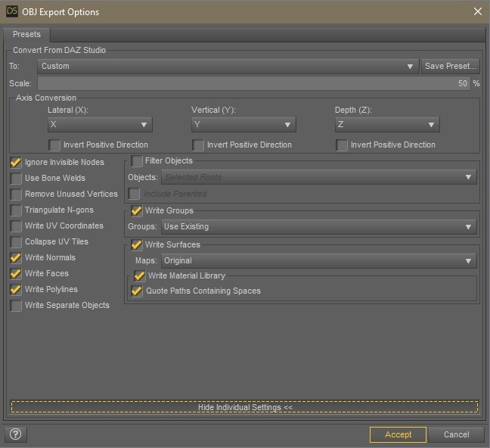490x448 pixels.
Task: Open the Vertical (Y) axis dropdown
Action: pos(243,125)
